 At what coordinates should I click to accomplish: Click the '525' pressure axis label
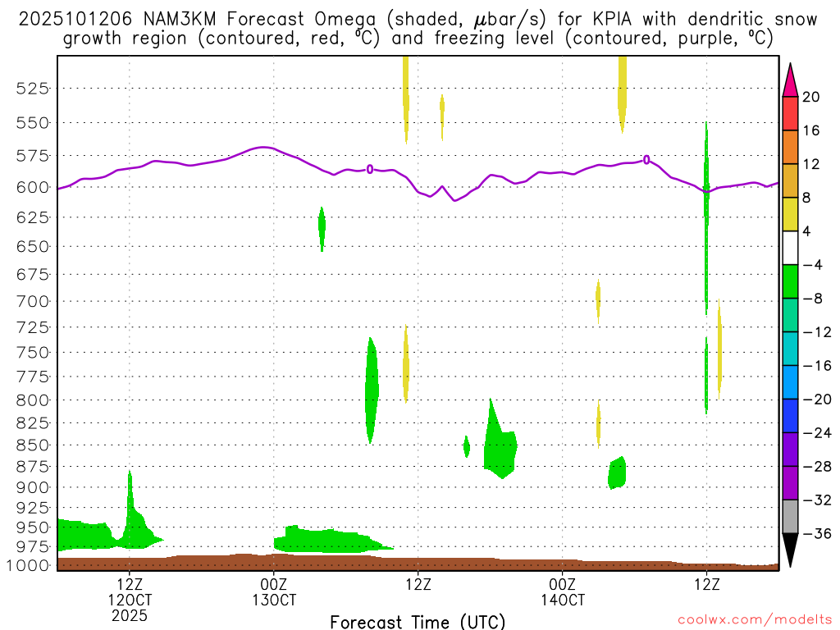[33, 88]
